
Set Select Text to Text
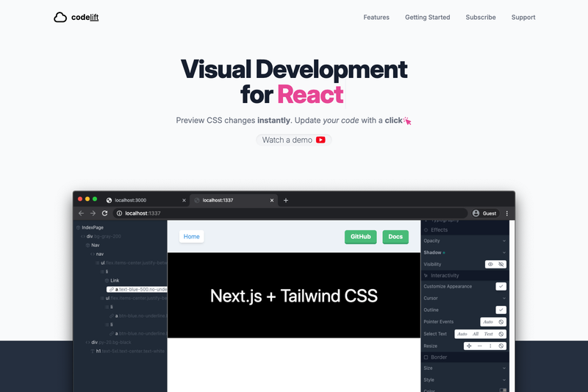(488, 334)
